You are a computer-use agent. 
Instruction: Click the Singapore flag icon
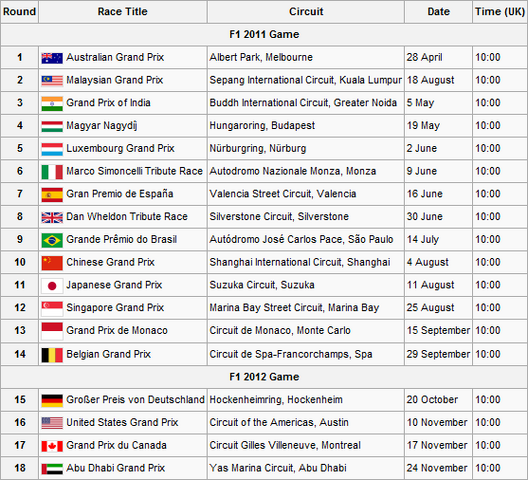click(x=52, y=309)
